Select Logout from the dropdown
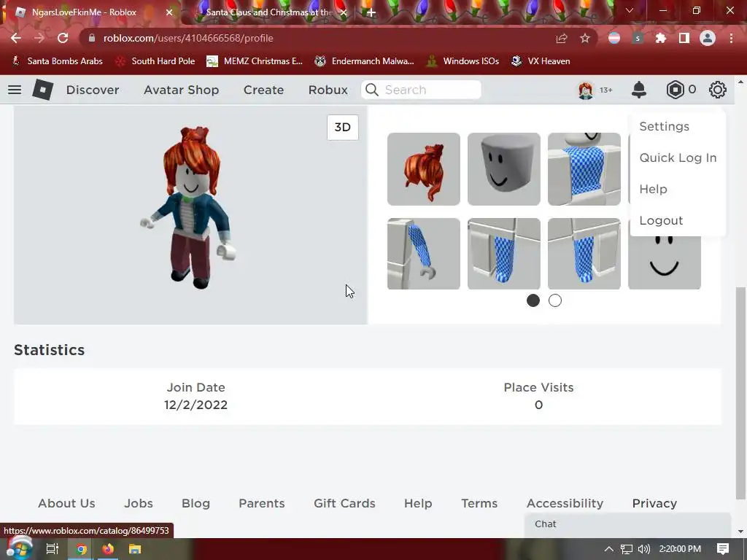Image resolution: width=747 pixels, height=560 pixels. click(661, 220)
